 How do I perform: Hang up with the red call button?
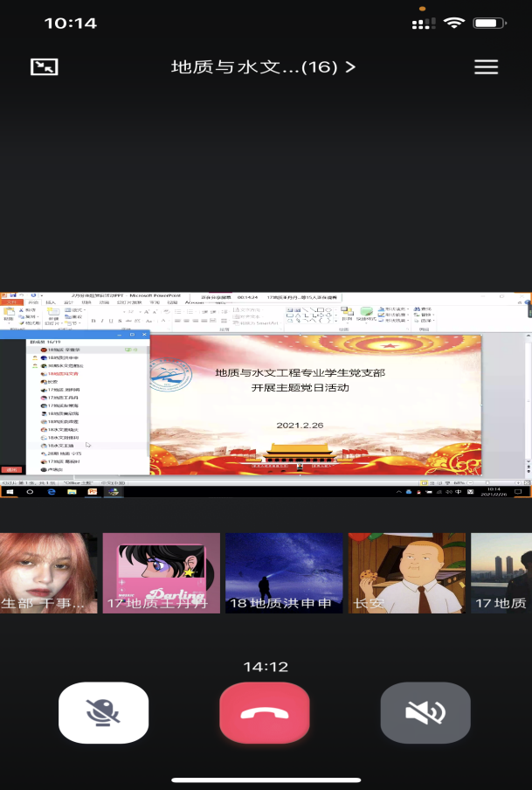[265, 712]
